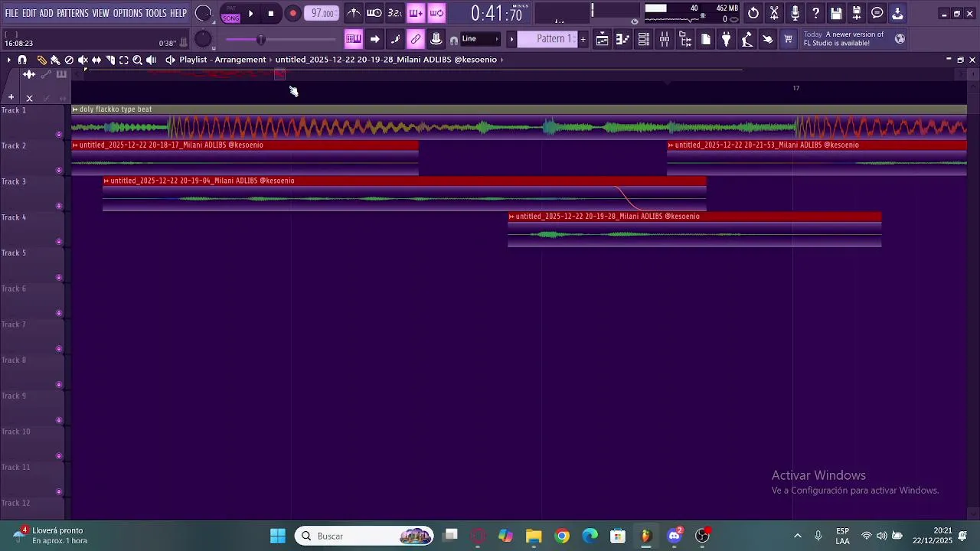Select the playlist Paint brush tool
Viewport: 980px width, 551px height.
[55, 60]
